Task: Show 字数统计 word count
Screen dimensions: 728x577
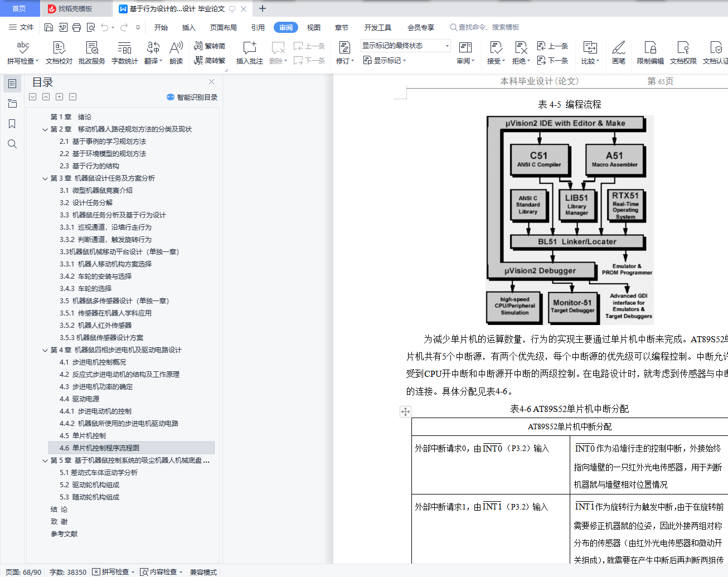Action: click(x=124, y=53)
